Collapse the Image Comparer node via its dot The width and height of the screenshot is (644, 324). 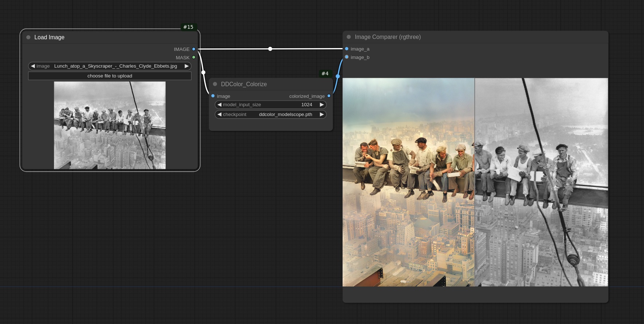349,37
